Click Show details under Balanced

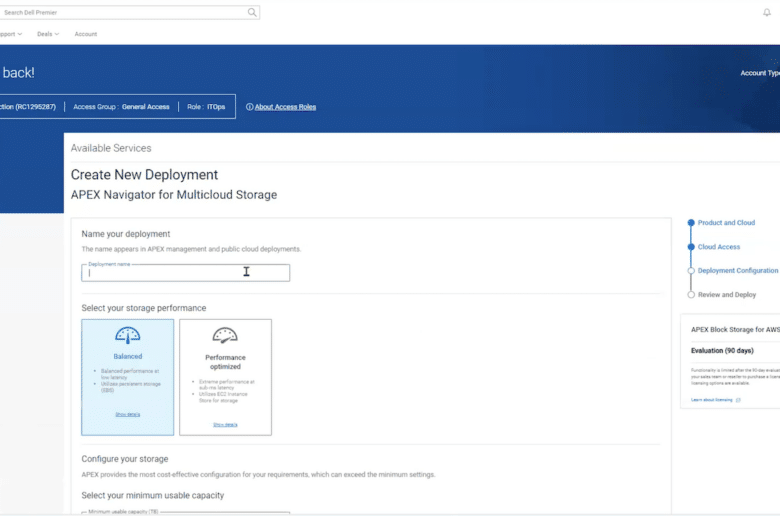[128, 414]
